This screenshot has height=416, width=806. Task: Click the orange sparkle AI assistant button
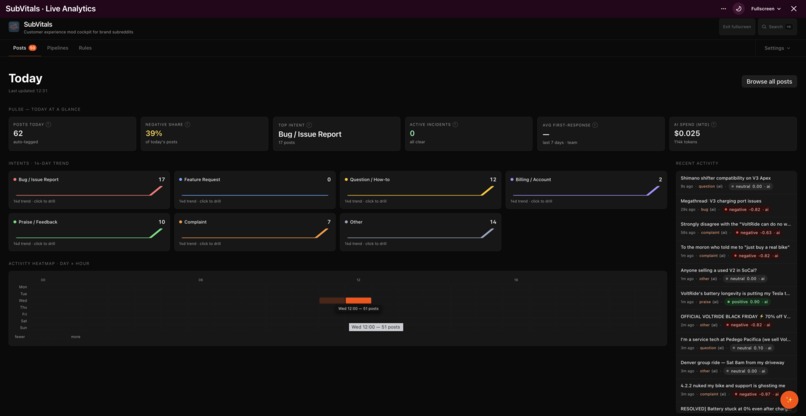click(789, 400)
